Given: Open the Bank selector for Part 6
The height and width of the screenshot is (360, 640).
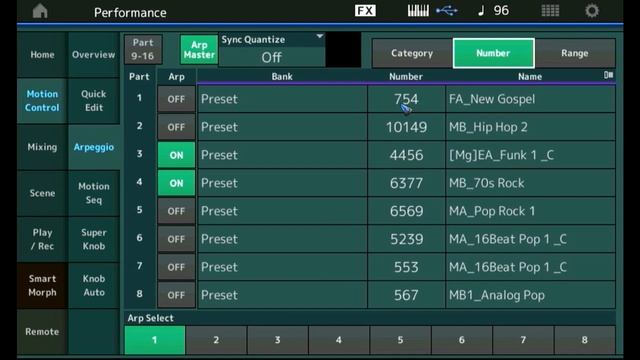Looking at the screenshot, I should [x=282, y=239].
